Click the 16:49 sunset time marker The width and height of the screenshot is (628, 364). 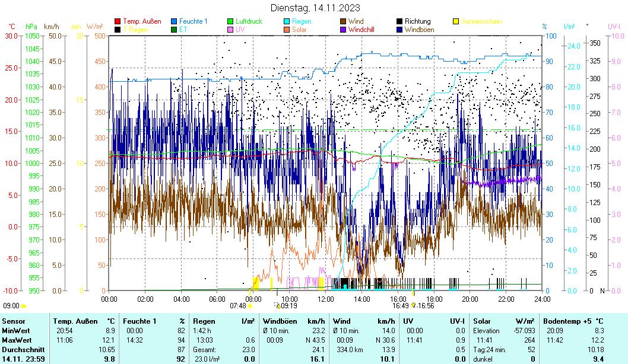click(x=399, y=306)
